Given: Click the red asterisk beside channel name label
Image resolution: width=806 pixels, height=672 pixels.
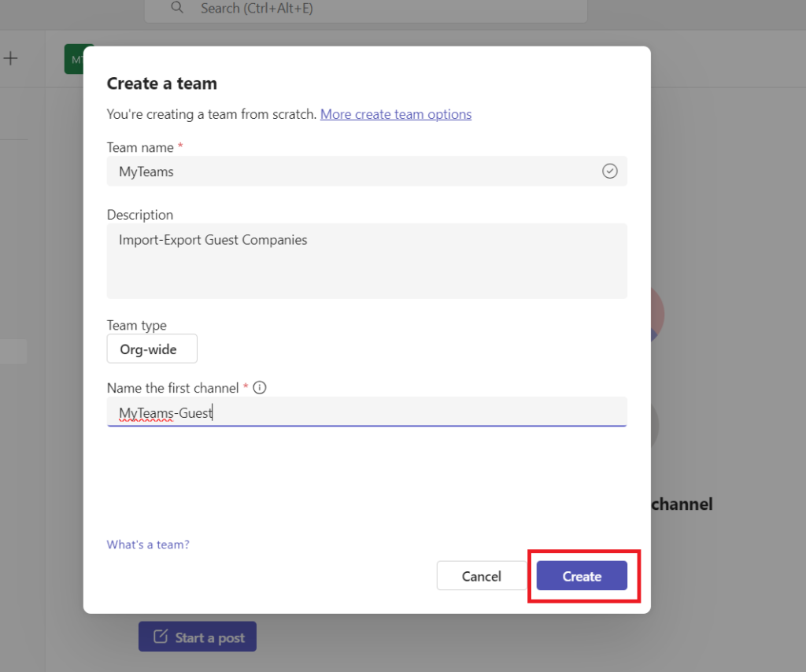Looking at the screenshot, I should coord(246,386).
